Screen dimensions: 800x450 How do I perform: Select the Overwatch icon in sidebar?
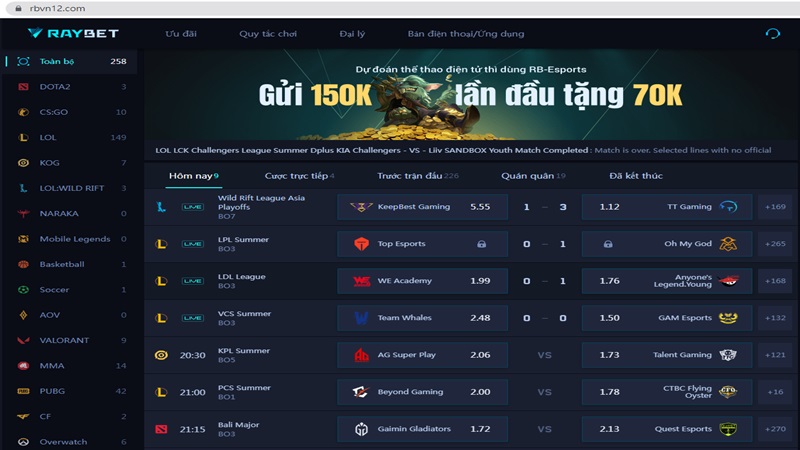pyautogui.click(x=23, y=442)
